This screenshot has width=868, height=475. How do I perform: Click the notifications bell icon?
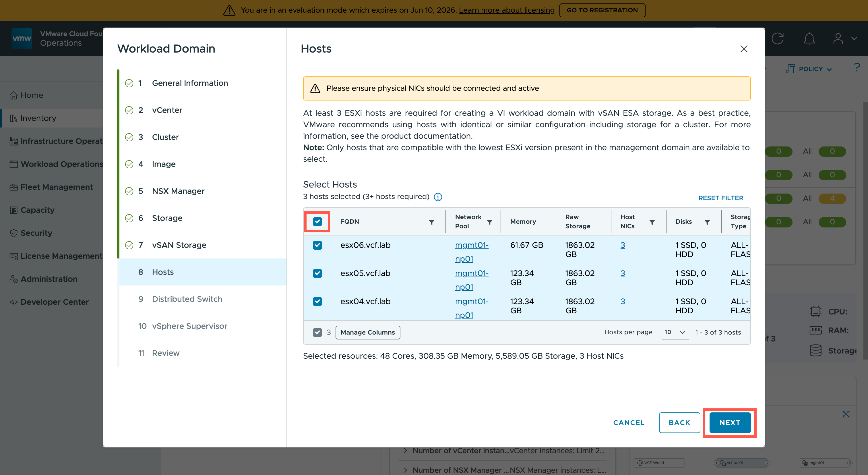pos(809,38)
